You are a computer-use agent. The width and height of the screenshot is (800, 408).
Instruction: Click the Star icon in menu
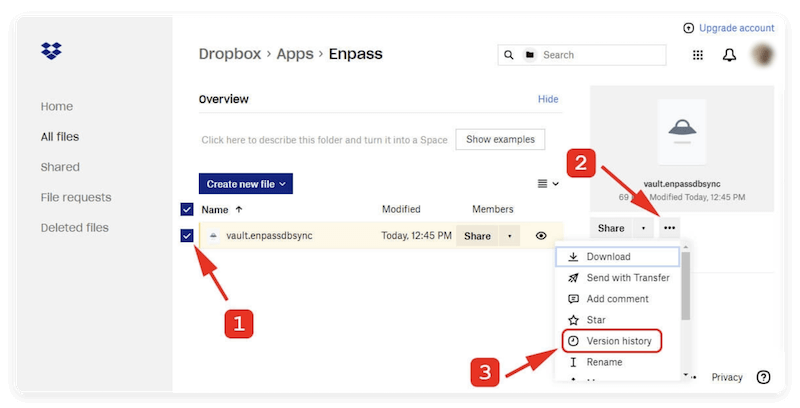point(573,320)
